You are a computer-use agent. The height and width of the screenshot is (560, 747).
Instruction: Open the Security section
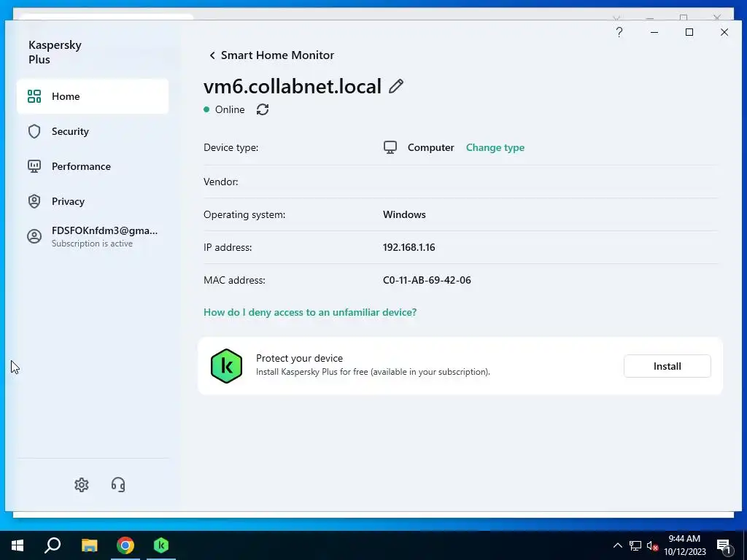click(x=93, y=131)
